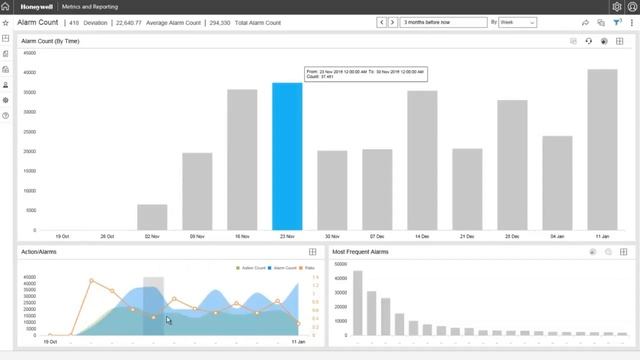The height and width of the screenshot is (360, 640).
Task: Toggle Action Count legend entry
Action: (251, 268)
